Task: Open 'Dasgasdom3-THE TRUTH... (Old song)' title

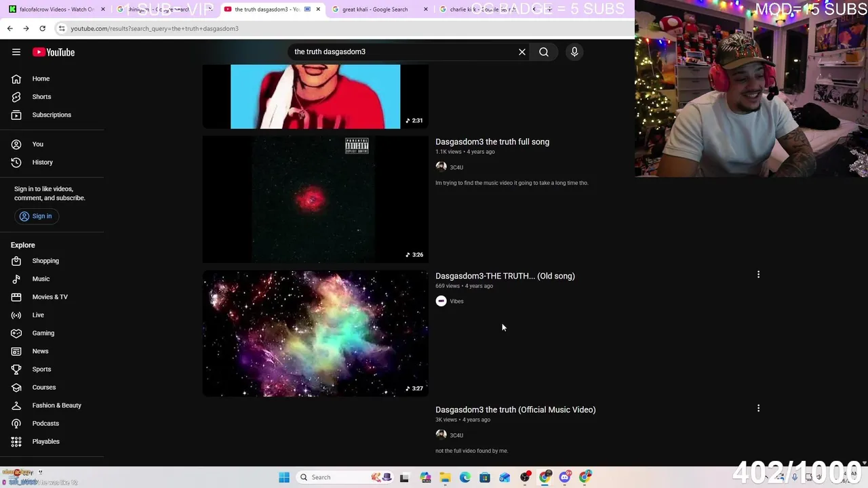Action: (x=505, y=276)
